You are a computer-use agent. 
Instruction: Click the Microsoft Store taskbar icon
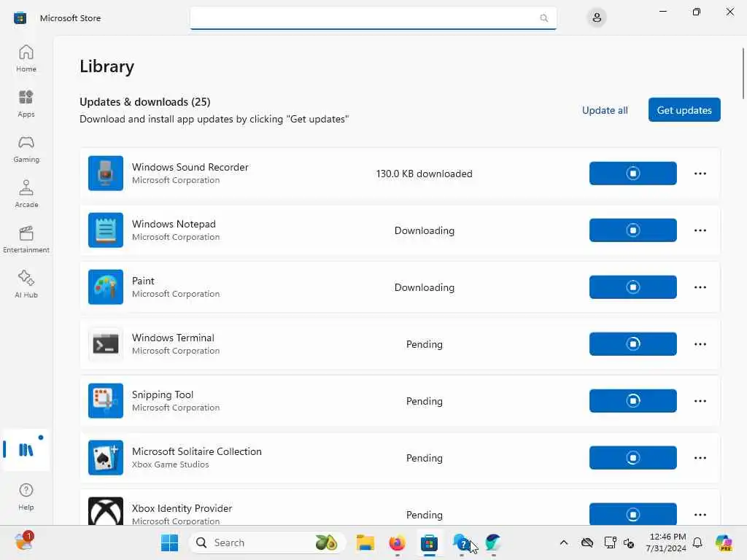(x=429, y=542)
